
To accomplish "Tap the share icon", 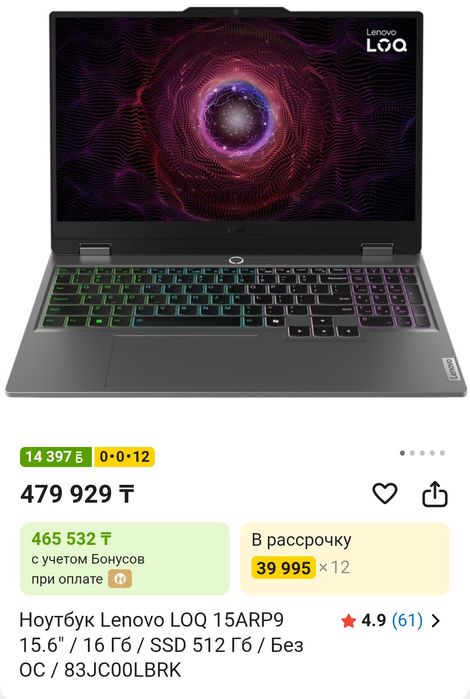I will (434, 494).
